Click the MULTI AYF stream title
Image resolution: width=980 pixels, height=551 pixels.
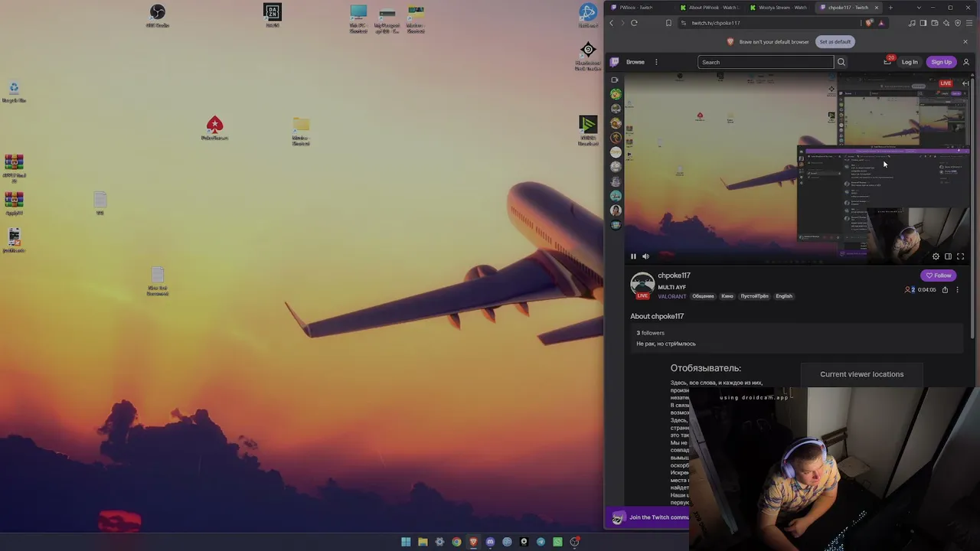pyautogui.click(x=671, y=287)
